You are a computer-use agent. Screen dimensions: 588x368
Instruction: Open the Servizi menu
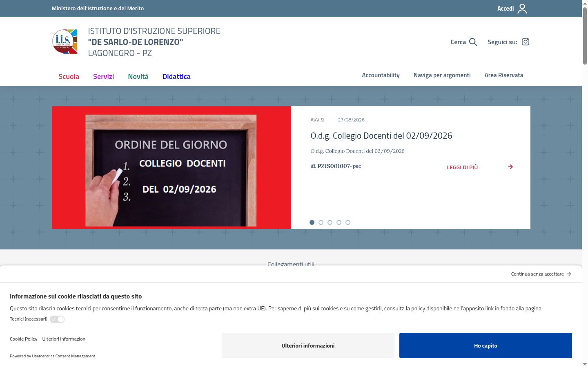103,76
